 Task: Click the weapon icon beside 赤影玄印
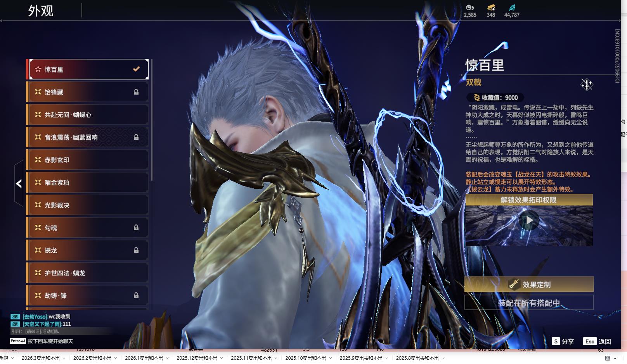38,160
